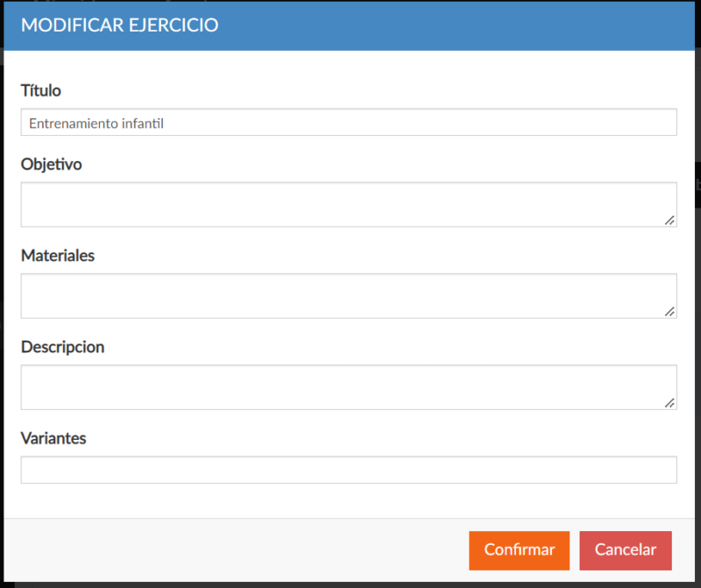This screenshot has height=588, width=701.
Task: Click the Descripcion textarea resize handle
Action: tap(669, 403)
